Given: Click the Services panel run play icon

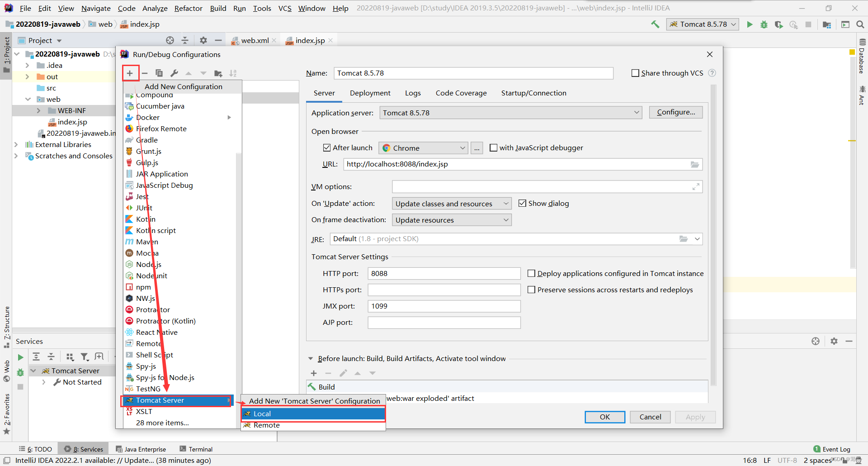Looking at the screenshot, I should [20, 357].
